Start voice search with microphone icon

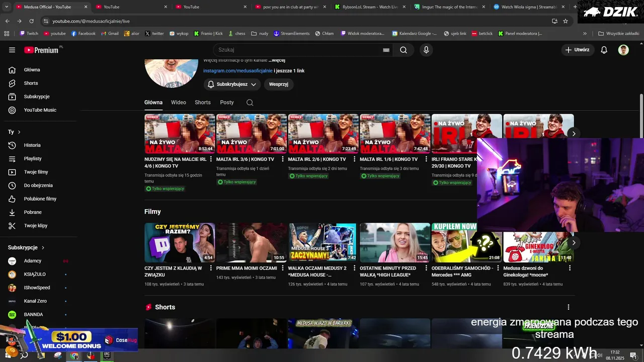[426, 50]
